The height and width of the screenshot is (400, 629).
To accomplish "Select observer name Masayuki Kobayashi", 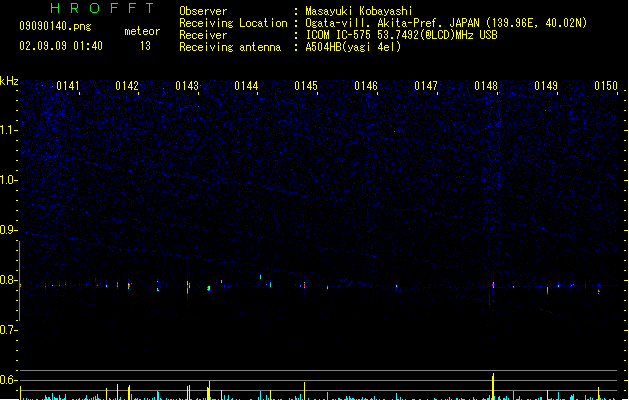I will pyautogui.click(x=359, y=11).
